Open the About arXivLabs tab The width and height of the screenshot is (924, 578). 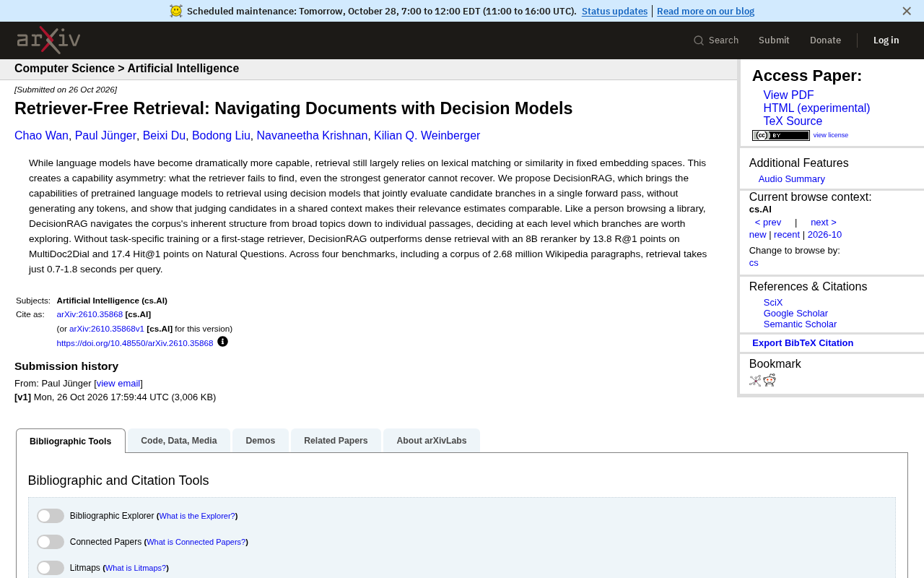[432, 441]
